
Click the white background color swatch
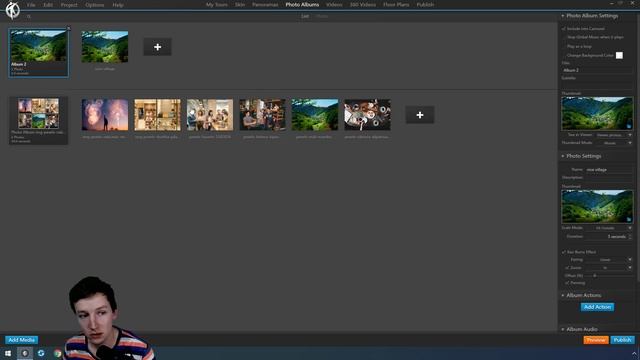click(x=619, y=55)
